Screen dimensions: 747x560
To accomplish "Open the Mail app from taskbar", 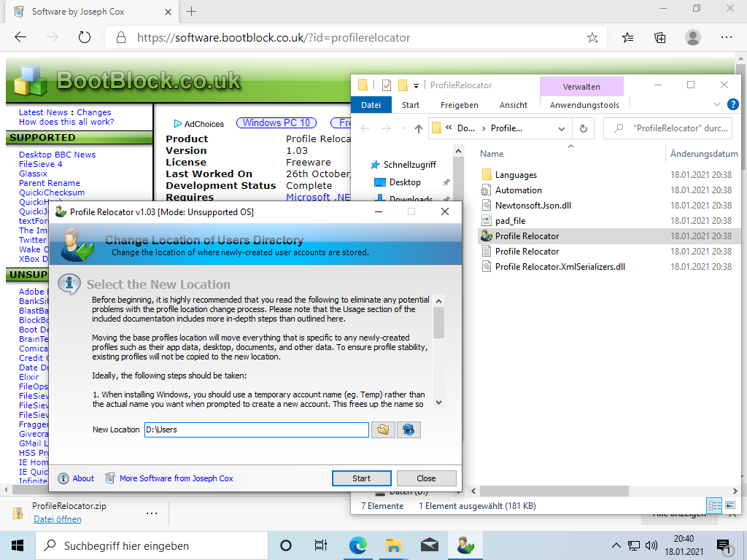I will pyautogui.click(x=429, y=545).
